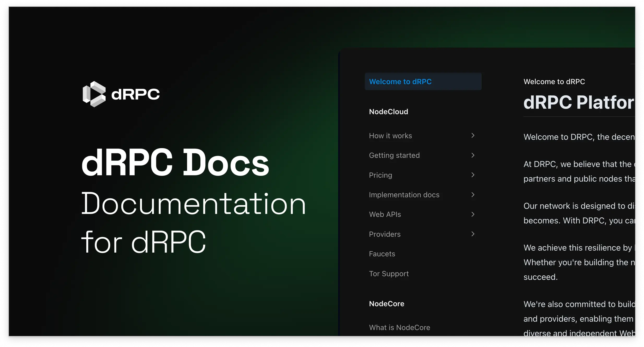Click the chevron next to Pricing
The height and width of the screenshot is (347, 644).
pos(473,175)
